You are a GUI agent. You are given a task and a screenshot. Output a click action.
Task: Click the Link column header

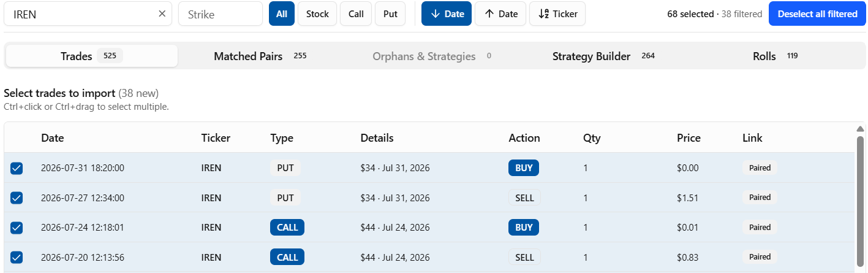[x=752, y=138]
